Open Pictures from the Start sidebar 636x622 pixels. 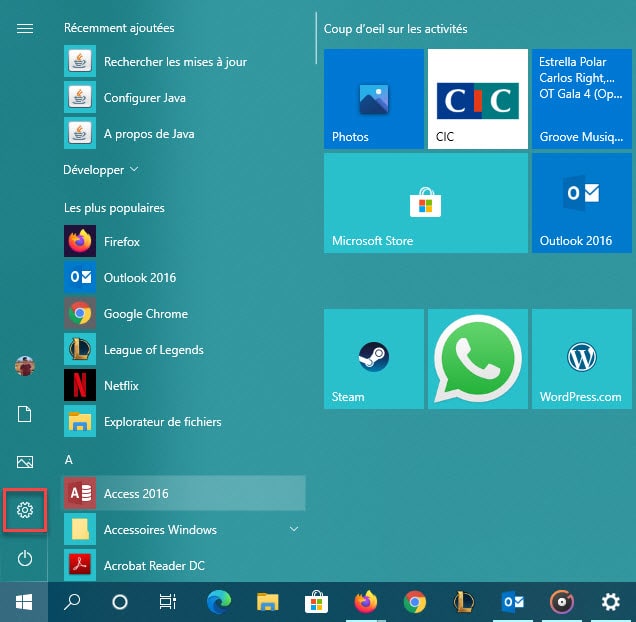25,462
